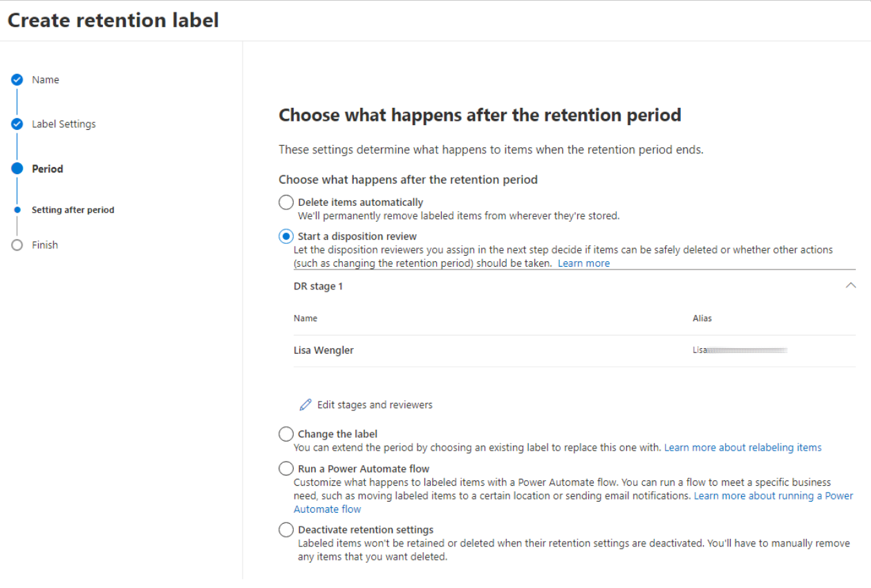Image resolution: width=871 pixels, height=588 pixels.
Task: Open the Finish step
Action: coord(45,245)
